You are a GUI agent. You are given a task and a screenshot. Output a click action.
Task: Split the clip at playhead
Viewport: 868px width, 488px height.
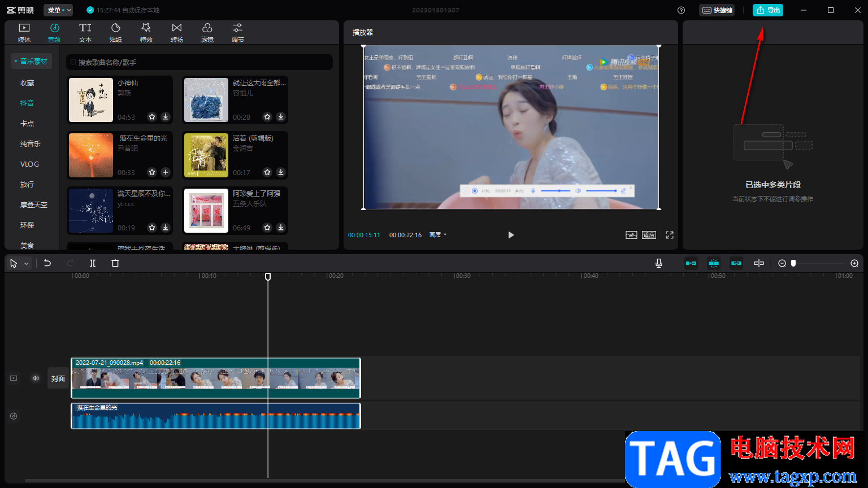point(93,263)
